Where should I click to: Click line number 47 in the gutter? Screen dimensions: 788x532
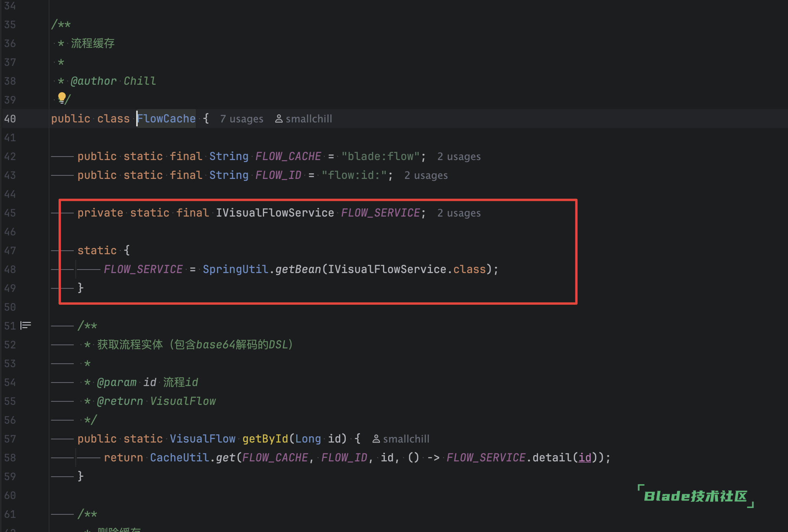coord(10,251)
